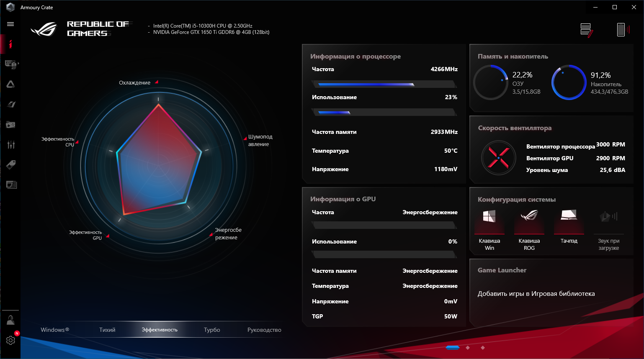
Task: Click the ОЗУ usage circular gauge
Action: pos(491,82)
